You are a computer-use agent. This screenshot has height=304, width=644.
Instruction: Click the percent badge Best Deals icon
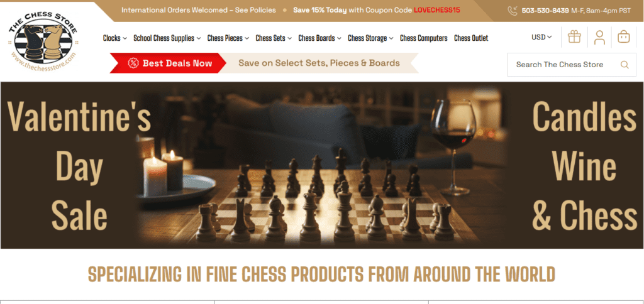pos(133,63)
